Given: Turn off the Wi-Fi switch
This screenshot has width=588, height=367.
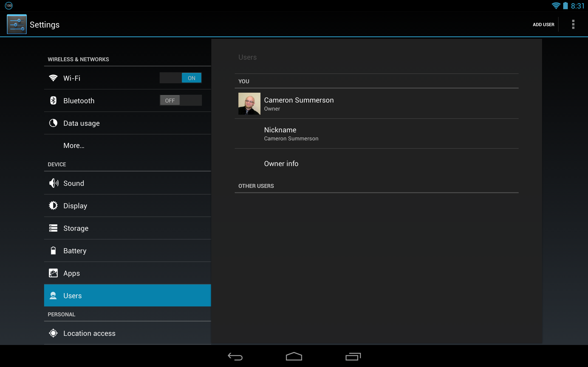Looking at the screenshot, I should [x=181, y=78].
